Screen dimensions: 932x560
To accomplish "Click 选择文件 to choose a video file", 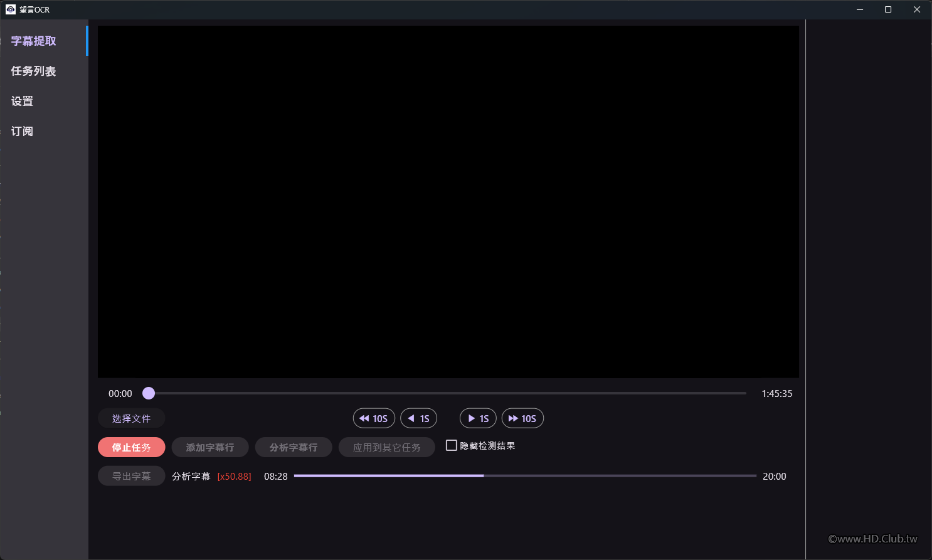I will pos(131,418).
